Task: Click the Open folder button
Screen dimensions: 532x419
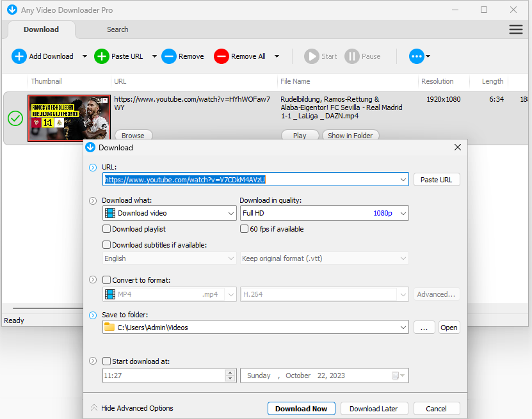Action: (449, 328)
